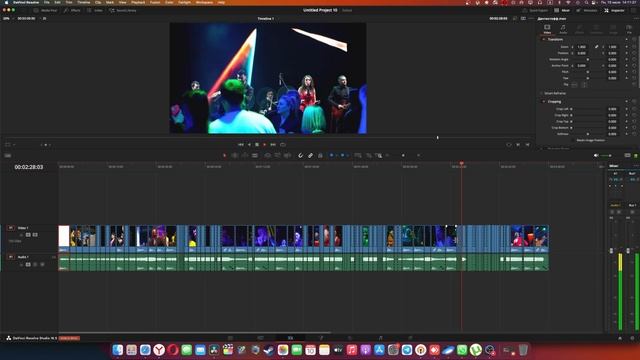Open the Music app from the dock
This screenshot has height=360, width=640.
coord(351,350)
